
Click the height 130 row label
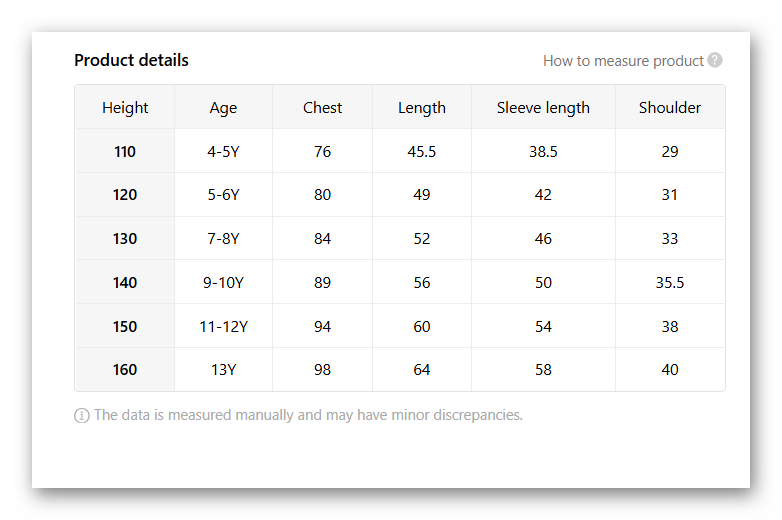pos(125,239)
